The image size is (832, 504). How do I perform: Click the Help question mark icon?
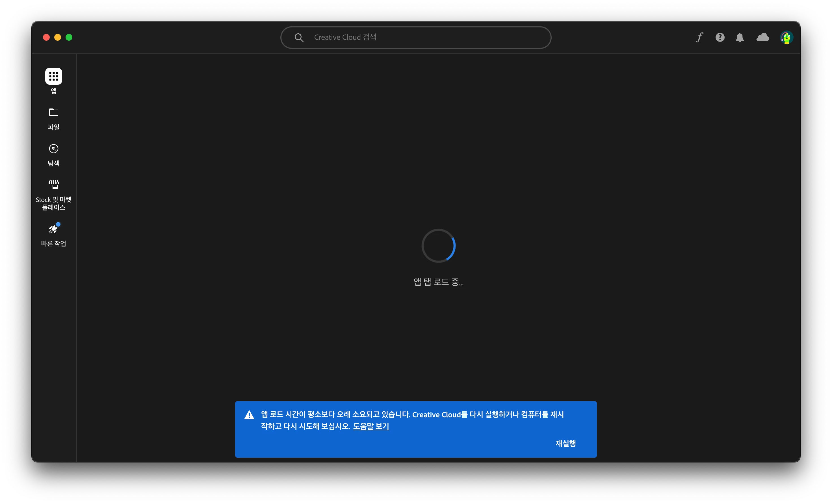[720, 37]
